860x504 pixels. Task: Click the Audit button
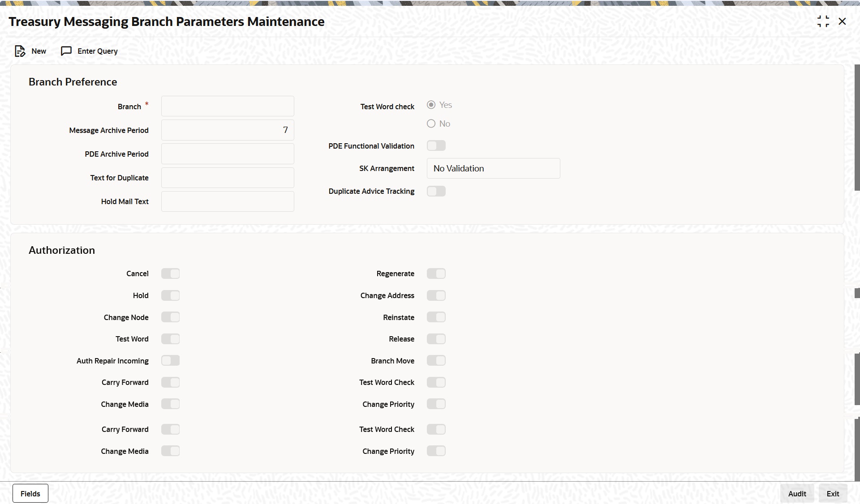tap(797, 494)
